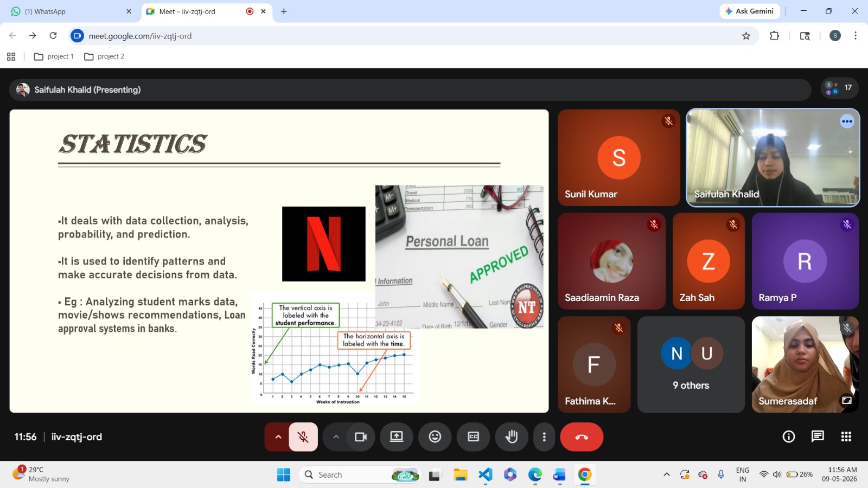Toggle closed captions in the call
Image resolution: width=868 pixels, height=488 pixels.
pos(474,437)
